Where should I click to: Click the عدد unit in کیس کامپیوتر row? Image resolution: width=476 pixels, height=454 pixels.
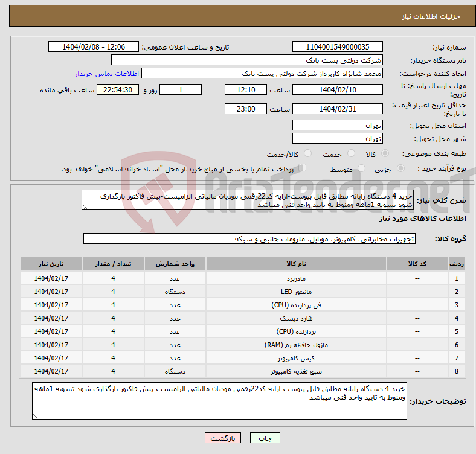coord(175,359)
